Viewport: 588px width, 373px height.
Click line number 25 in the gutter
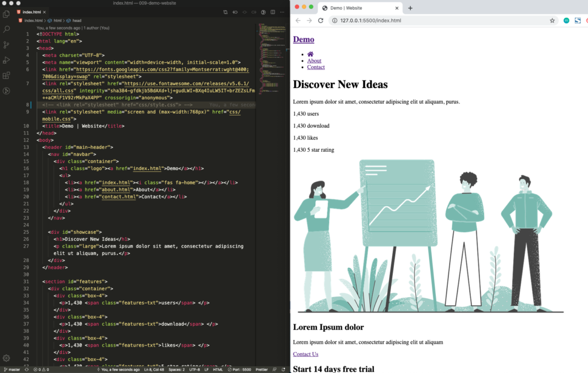(x=26, y=232)
